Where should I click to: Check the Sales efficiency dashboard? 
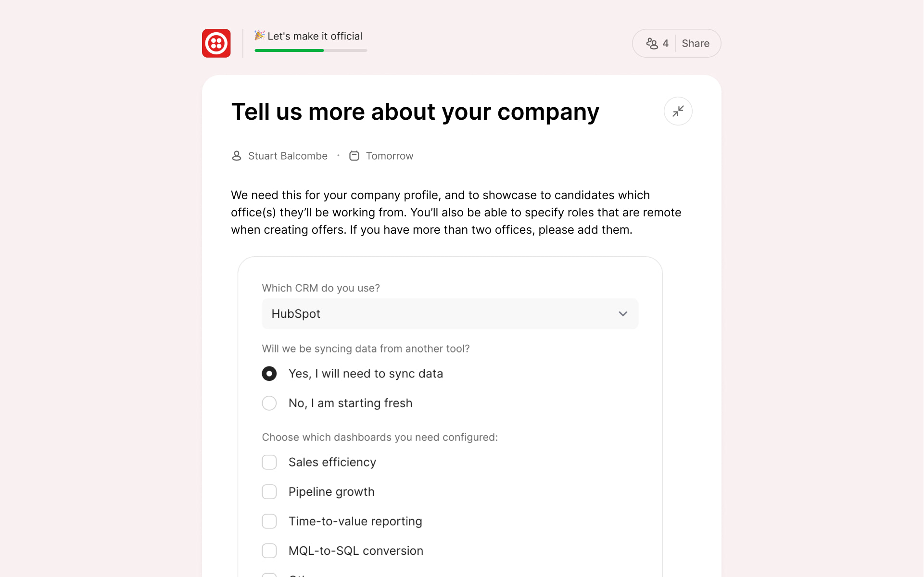tap(269, 462)
